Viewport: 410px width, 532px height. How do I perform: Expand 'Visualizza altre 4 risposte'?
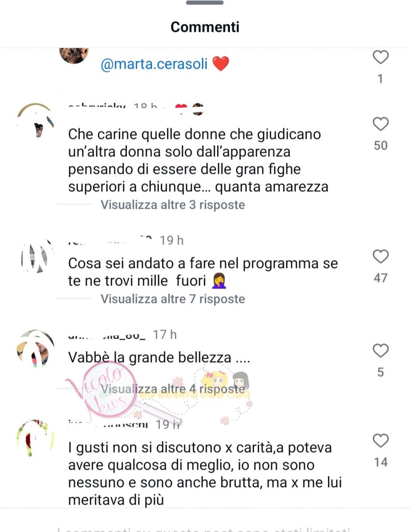[173, 389]
